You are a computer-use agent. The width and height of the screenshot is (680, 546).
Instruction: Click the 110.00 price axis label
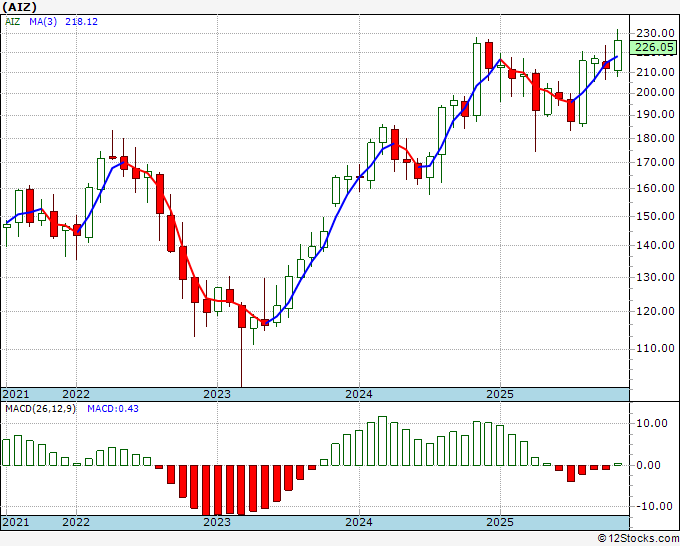coord(655,348)
